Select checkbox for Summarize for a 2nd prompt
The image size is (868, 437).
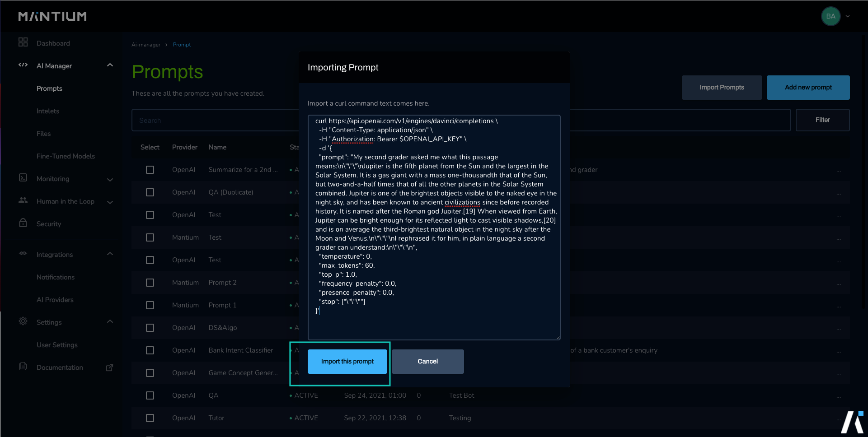tap(150, 170)
